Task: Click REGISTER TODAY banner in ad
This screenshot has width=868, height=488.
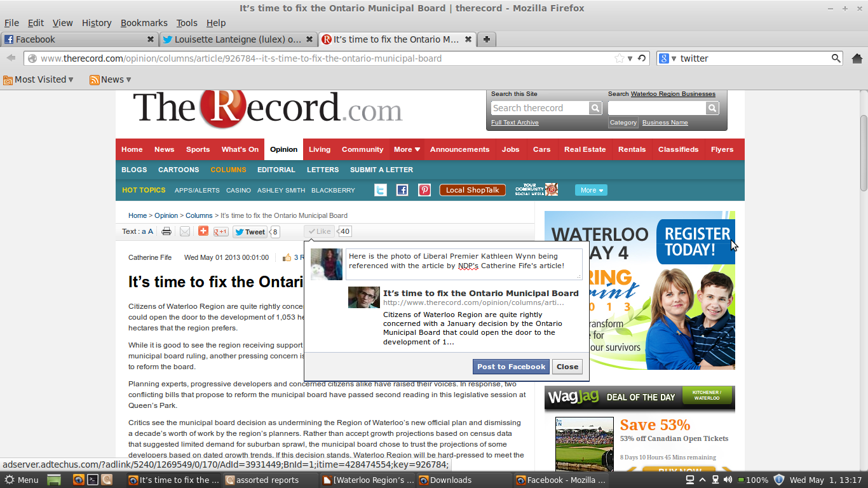Action: point(696,241)
